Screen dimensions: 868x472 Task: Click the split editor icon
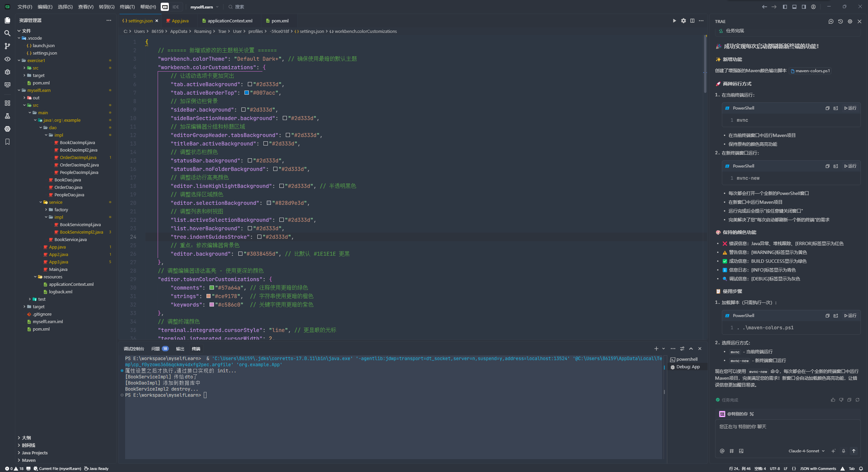(692, 21)
